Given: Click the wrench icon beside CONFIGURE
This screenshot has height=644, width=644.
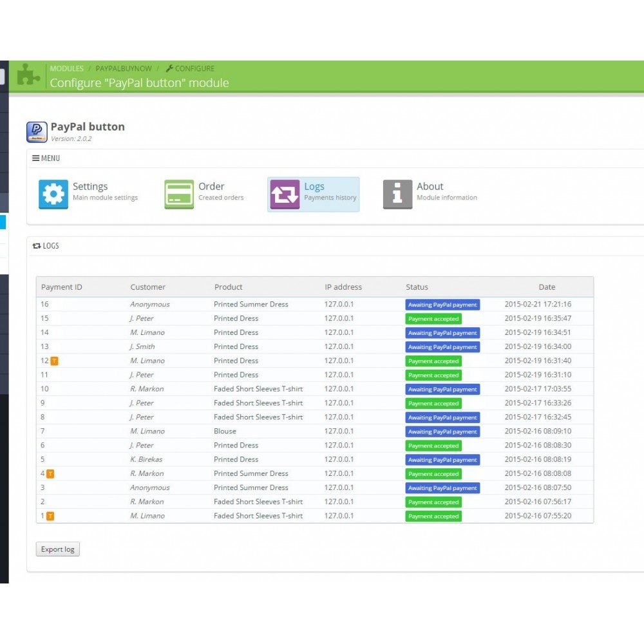Looking at the screenshot, I should pyautogui.click(x=169, y=68).
